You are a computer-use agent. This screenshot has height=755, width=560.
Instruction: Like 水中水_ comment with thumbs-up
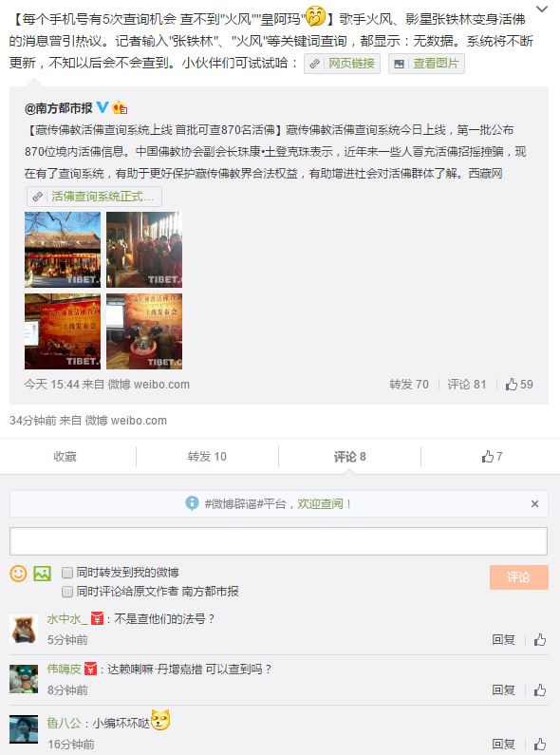point(540,639)
